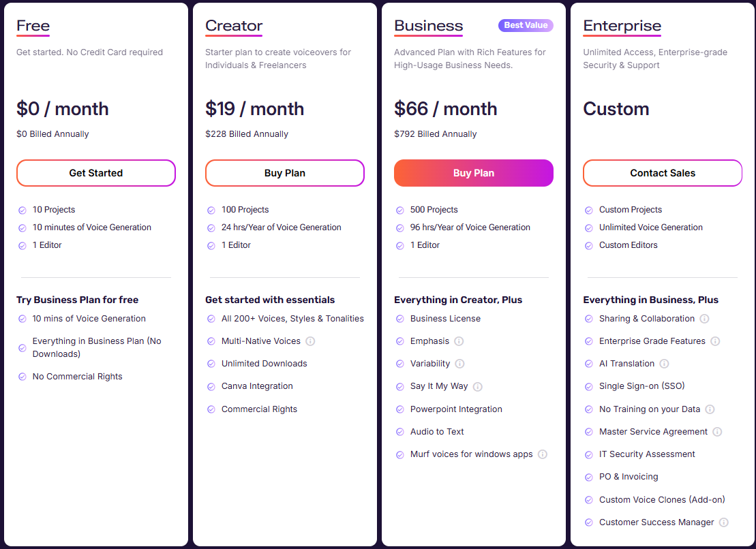Click checkmark next to Business License
Screen dimensions: 756x549
[x=399, y=318]
